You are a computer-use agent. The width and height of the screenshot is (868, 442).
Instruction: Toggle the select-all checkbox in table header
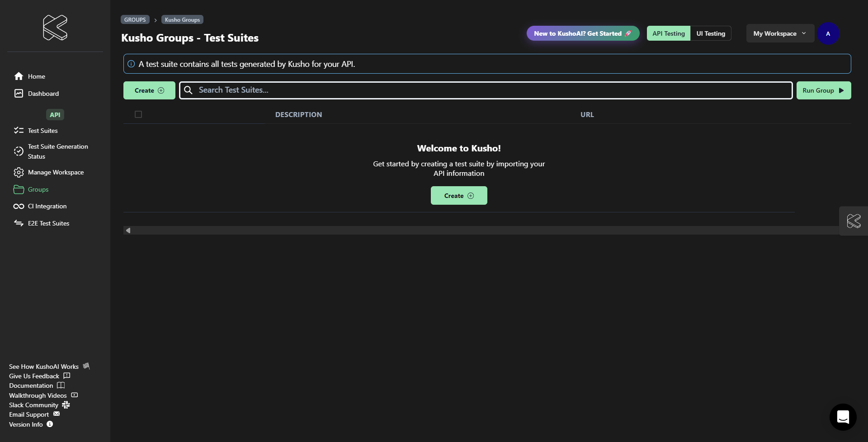[x=138, y=114]
